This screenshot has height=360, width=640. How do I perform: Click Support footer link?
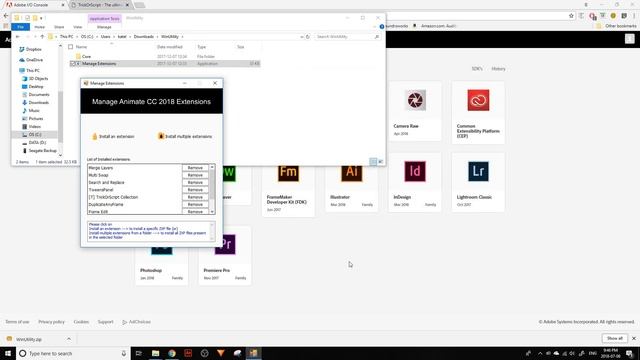105,322
